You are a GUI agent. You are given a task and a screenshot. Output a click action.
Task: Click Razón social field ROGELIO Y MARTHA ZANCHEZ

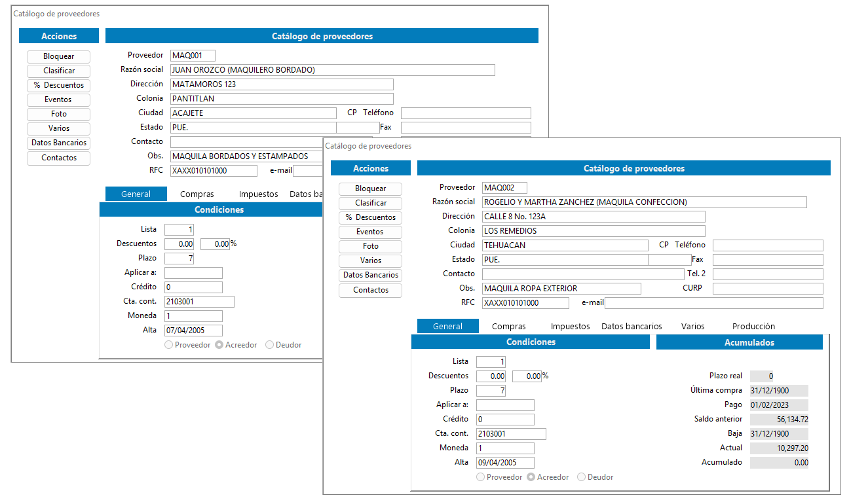(645, 202)
